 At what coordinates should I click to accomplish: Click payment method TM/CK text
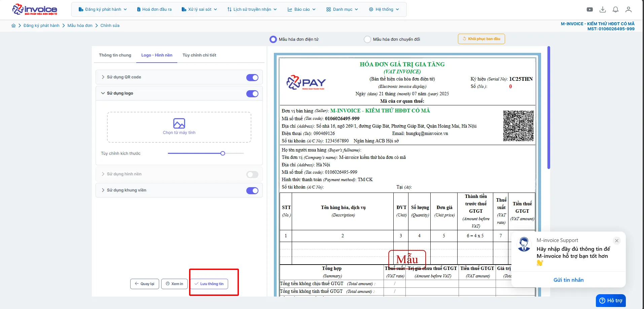[x=365, y=180]
